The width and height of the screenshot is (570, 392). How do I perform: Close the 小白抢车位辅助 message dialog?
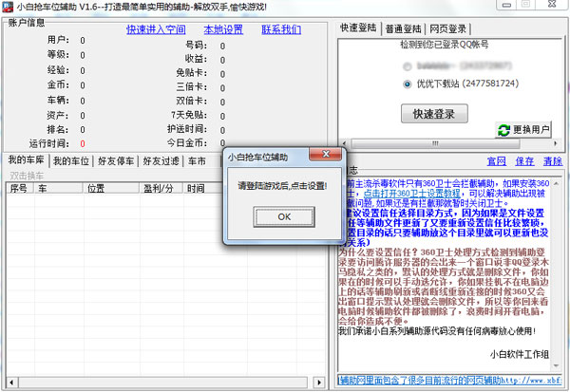[325, 154]
